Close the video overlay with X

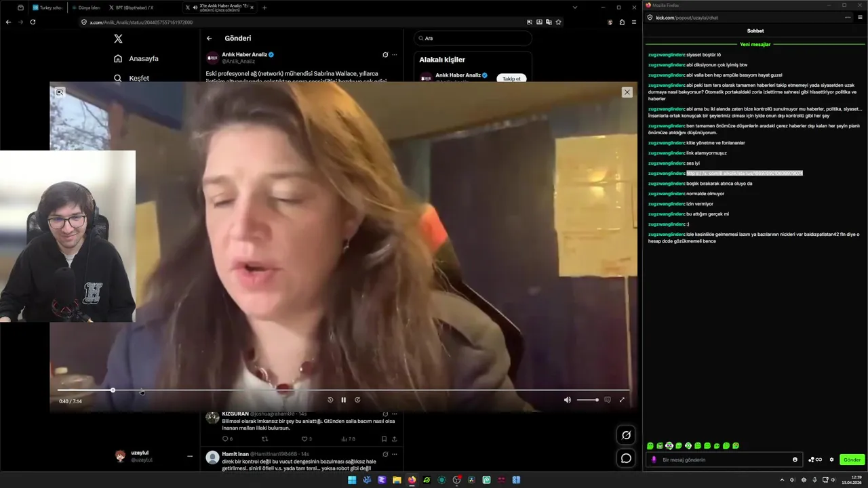[x=627, y=92]
